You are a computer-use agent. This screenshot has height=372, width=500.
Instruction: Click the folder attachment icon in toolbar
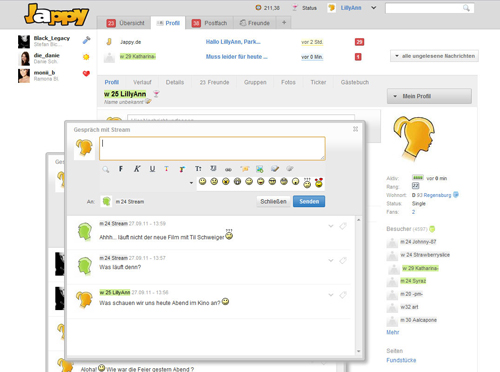(245, 169)
